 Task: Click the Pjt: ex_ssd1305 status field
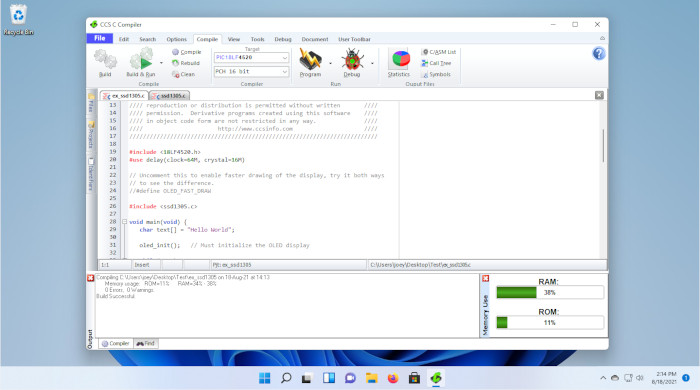click(288, 265)
